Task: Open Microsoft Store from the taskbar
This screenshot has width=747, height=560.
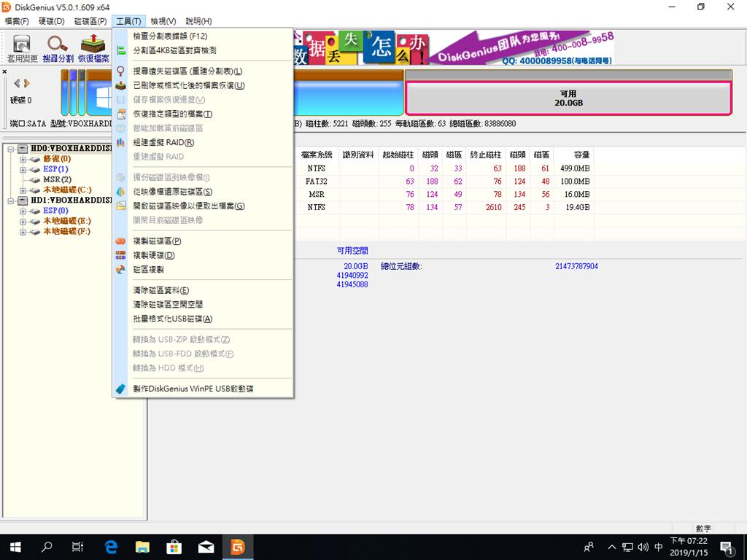Action: coord(174,547)
